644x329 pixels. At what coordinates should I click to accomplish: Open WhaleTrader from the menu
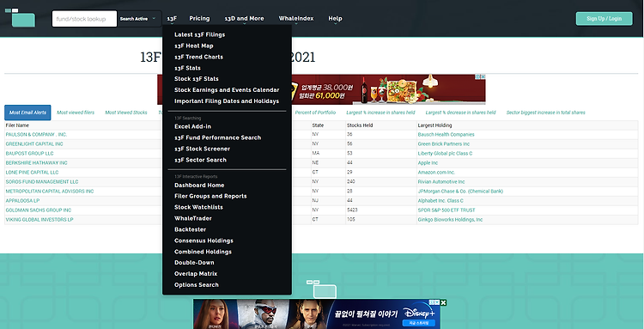[x=193, y=218]
